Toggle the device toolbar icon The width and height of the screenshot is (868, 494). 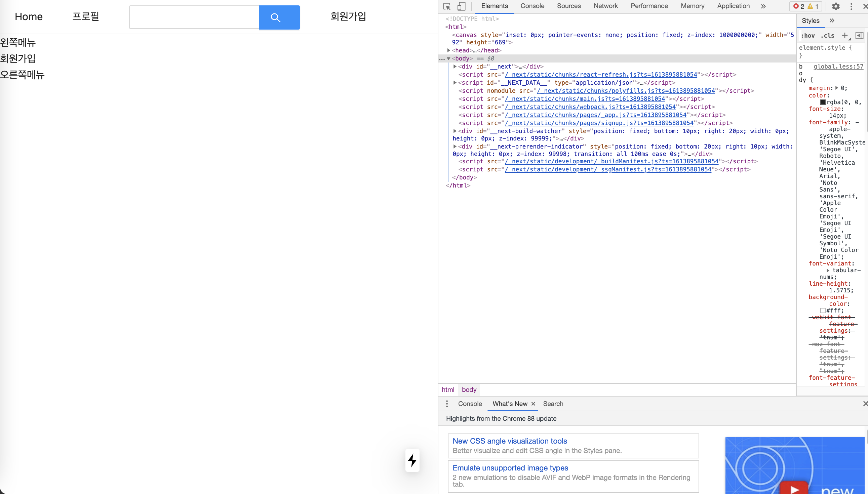point(461,6)
